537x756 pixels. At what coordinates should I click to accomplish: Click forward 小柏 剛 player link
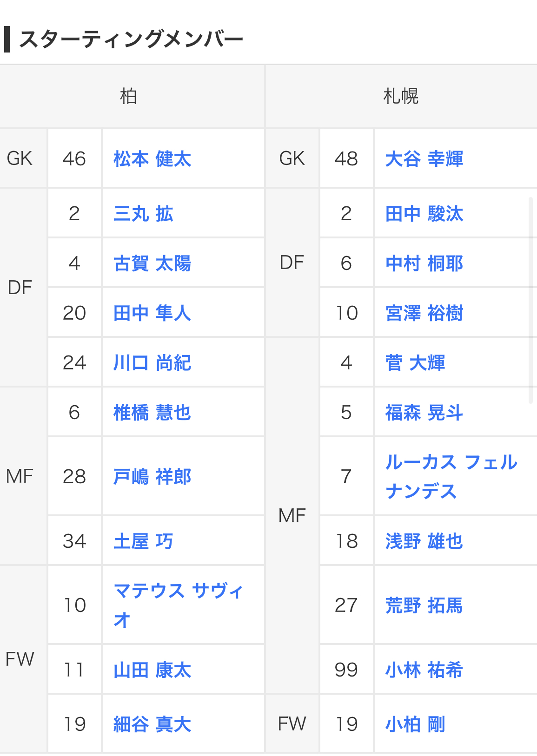click(x=415, y=724)
